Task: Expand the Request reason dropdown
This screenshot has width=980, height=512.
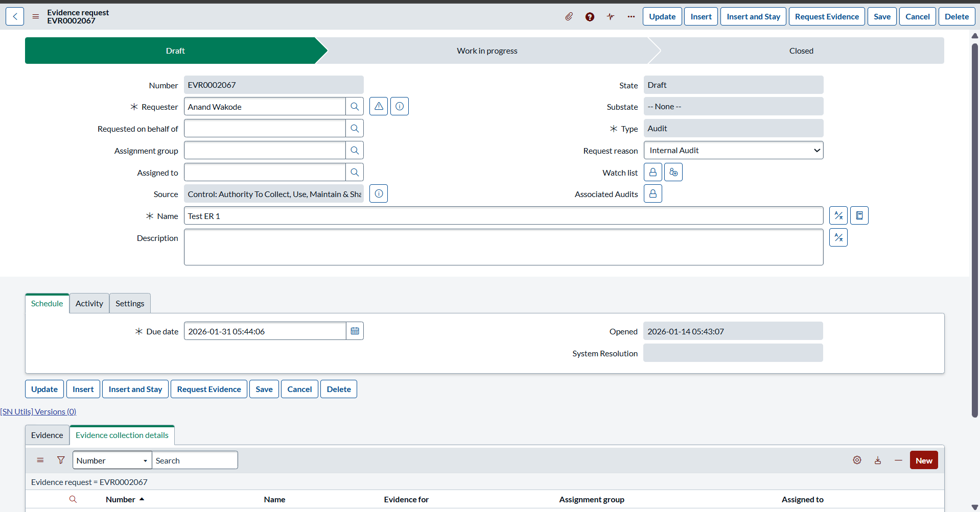Action: (x=733, y=151)
